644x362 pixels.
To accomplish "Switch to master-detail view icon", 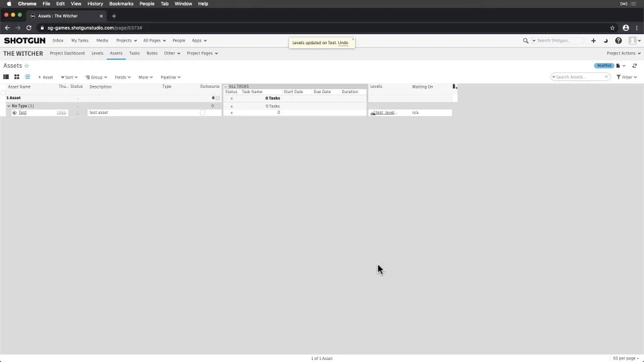I will pyautogui.click(x=6, y=76).
